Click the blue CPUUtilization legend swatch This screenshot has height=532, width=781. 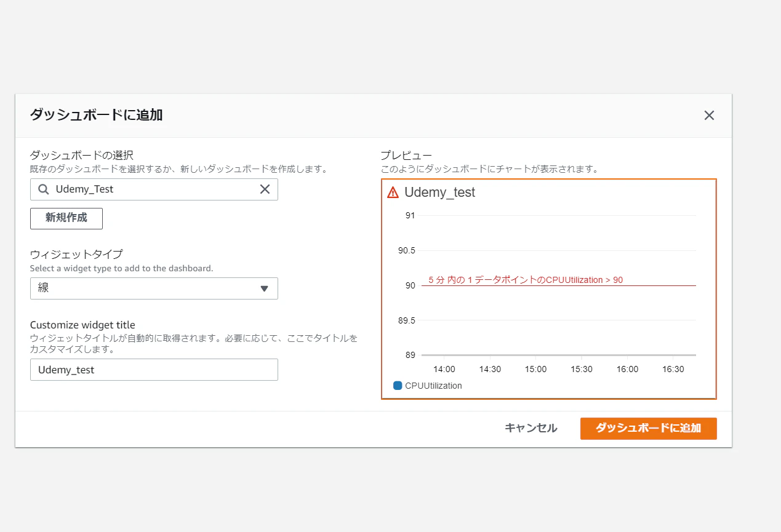point(398,386)
